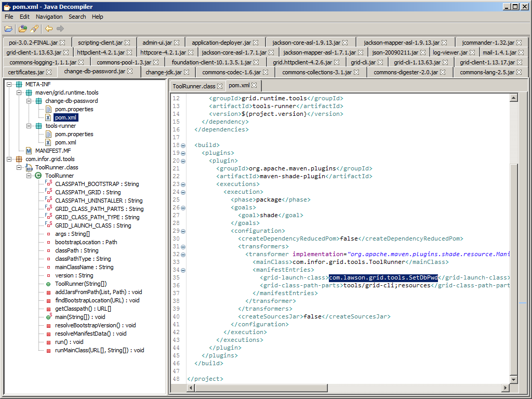The height and width of the screenshot is (399, 532).
Task: Fold the build element at line 18
Action: pyautogui.click(x=183, y=145)
